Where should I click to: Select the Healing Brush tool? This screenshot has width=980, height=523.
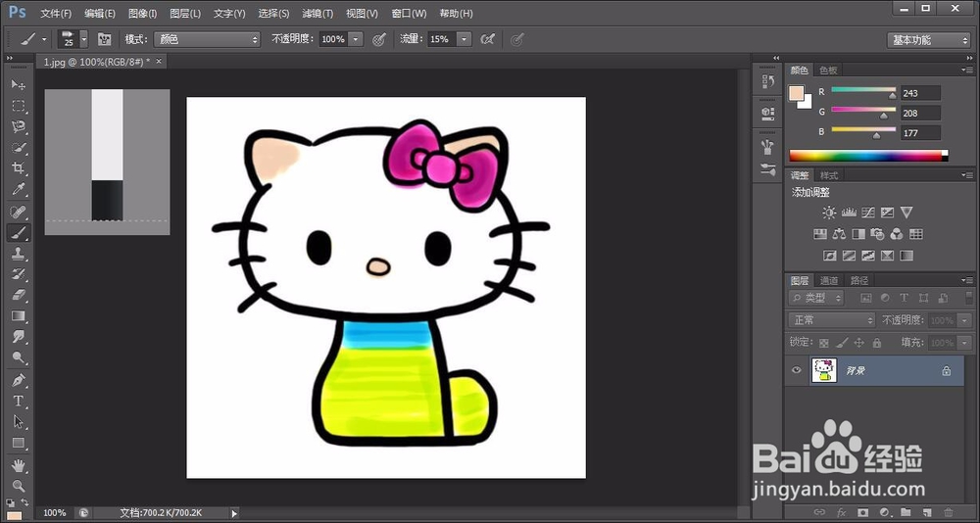(x=18, y=212)
